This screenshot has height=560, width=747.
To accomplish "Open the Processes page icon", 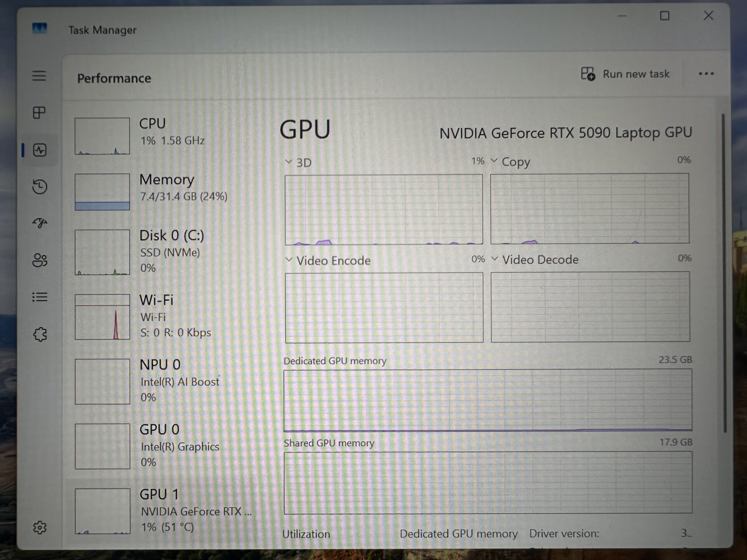I will click(39, 113).
